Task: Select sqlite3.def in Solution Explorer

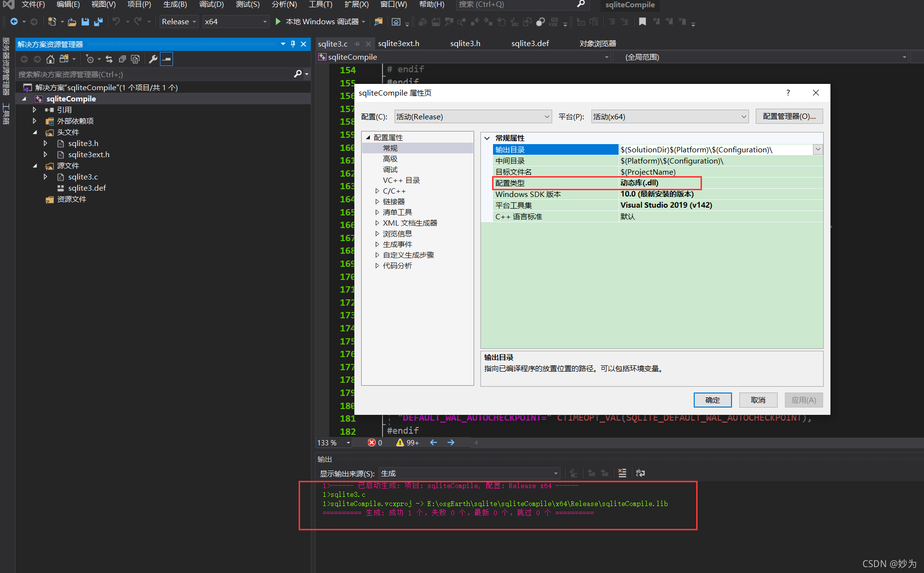Action: 87,188
